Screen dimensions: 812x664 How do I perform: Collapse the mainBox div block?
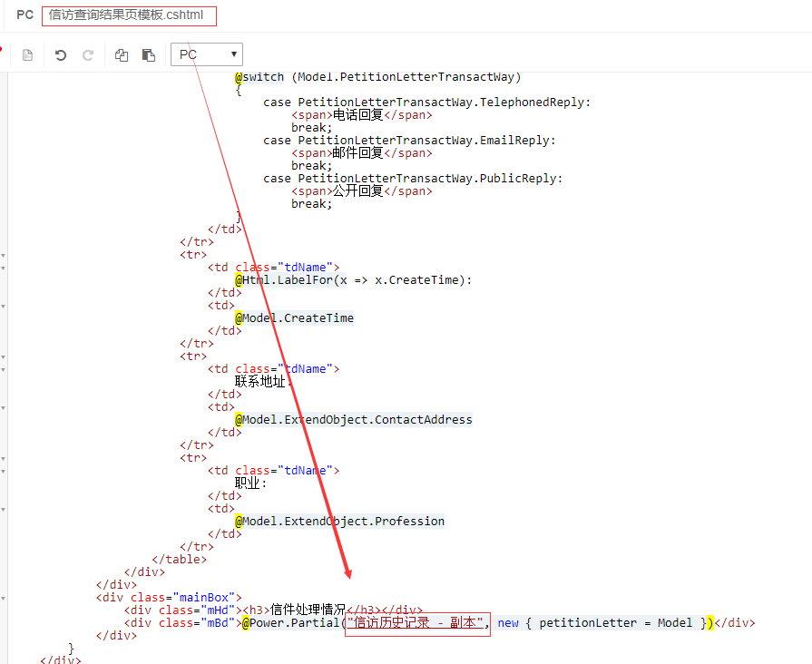point(3,598)
